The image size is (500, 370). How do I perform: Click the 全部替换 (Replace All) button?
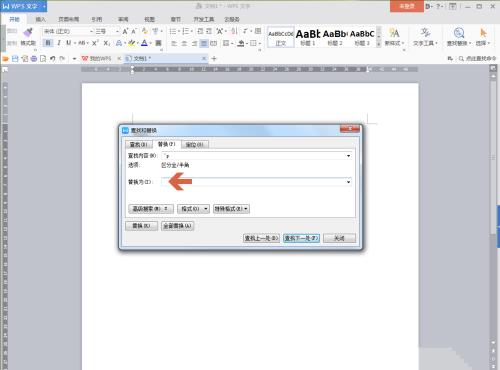pos(177,226)
